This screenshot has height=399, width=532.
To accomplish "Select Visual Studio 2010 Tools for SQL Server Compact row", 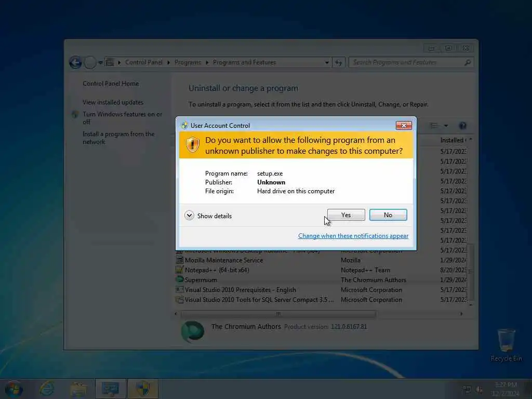I will tap(321, 300).
